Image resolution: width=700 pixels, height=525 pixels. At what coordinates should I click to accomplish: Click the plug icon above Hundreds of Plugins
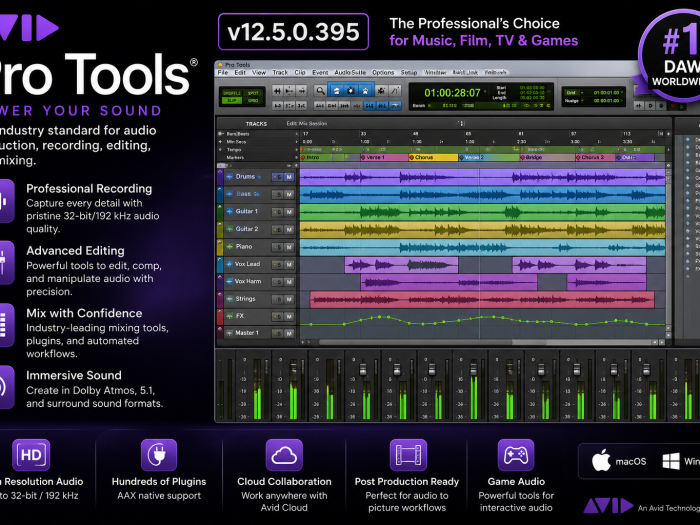[x=159, y=455]
